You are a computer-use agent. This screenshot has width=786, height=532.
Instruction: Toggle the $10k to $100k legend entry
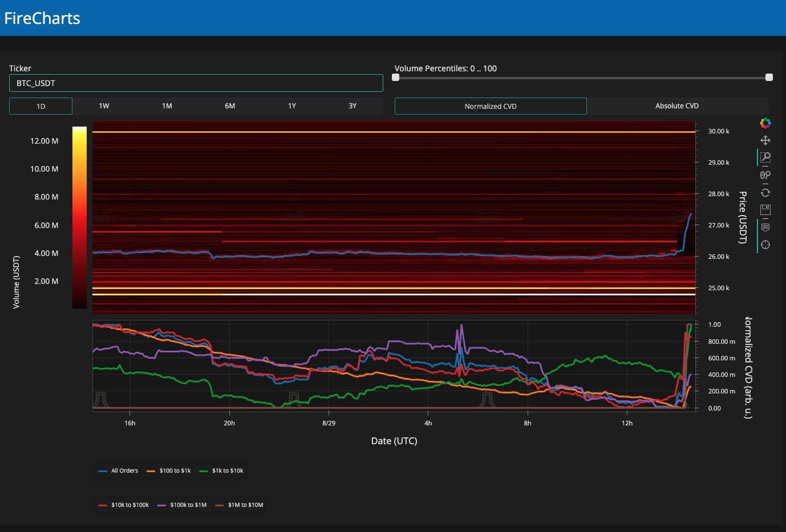click(124, 505)
